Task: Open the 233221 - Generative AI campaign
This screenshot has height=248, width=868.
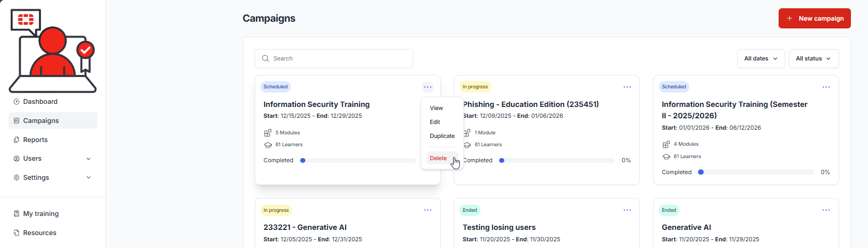Action: tap(305, 227)
